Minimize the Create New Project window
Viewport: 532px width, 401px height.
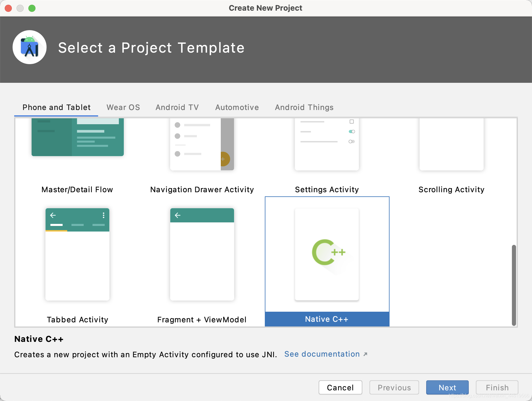point(20,8)
